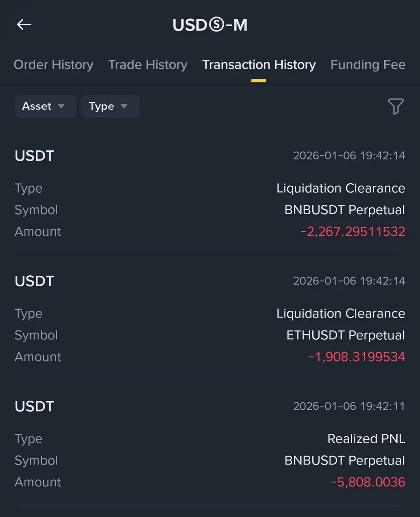Select the second USDT transaction heading
This screenshot has width=420, height=517.
pos(34,281)
